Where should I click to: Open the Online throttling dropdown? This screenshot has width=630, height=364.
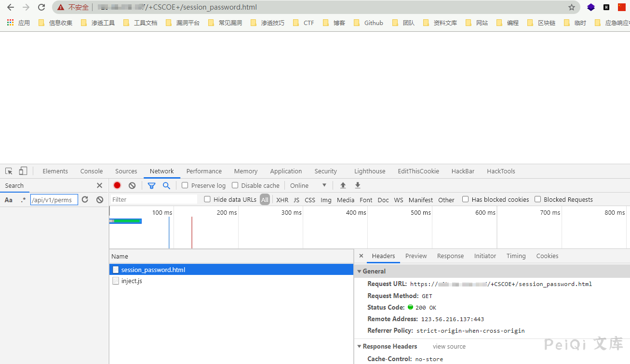point(308,185)
